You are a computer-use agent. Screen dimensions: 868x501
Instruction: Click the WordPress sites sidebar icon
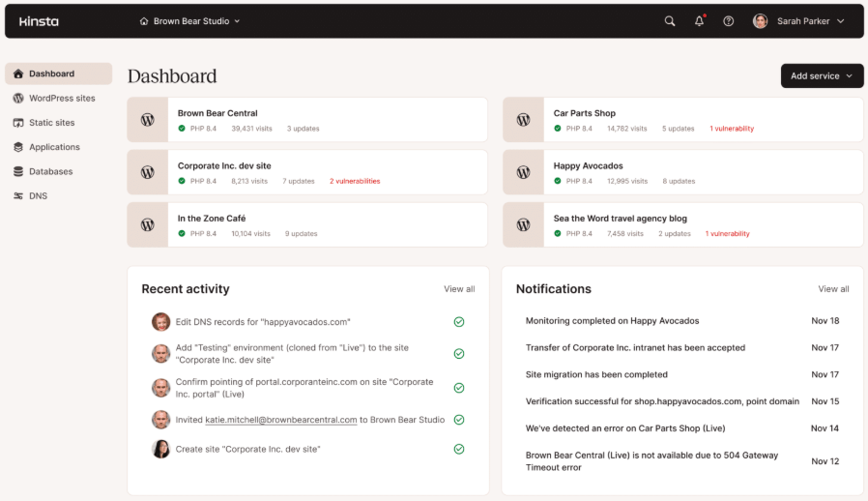18,98
